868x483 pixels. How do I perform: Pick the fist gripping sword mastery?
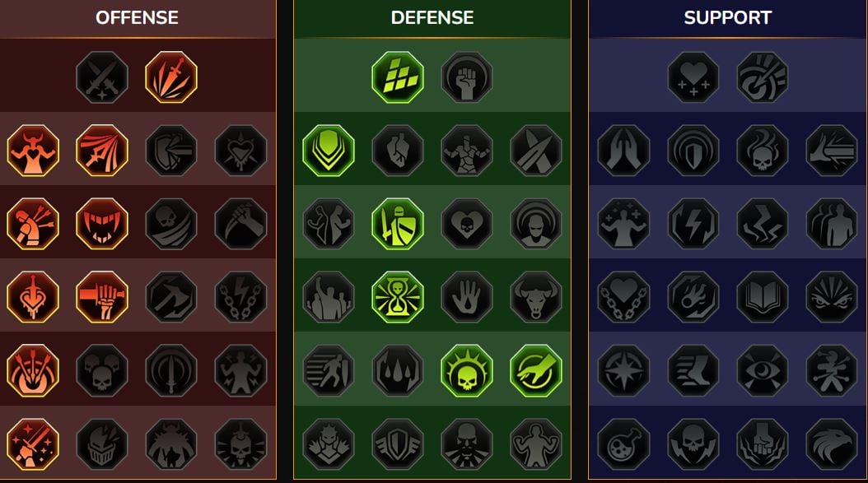pos(102,297)
